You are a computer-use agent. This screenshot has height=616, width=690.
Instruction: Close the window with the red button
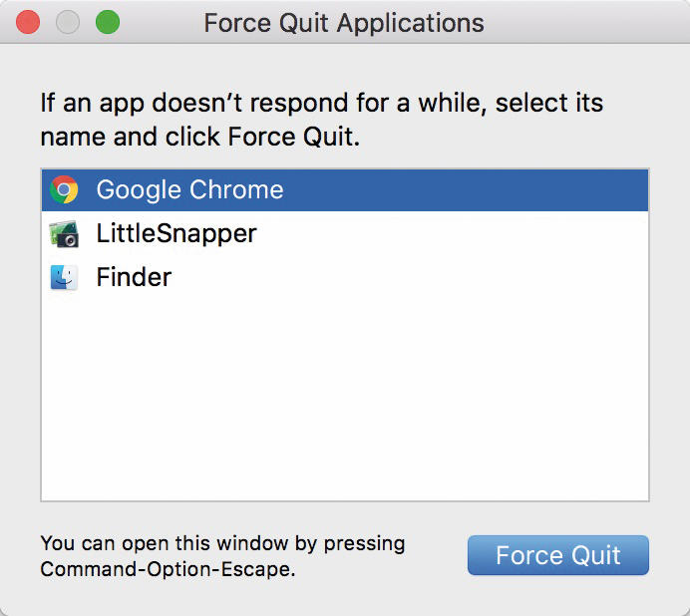pyautogui.click(x=28, y=22)
